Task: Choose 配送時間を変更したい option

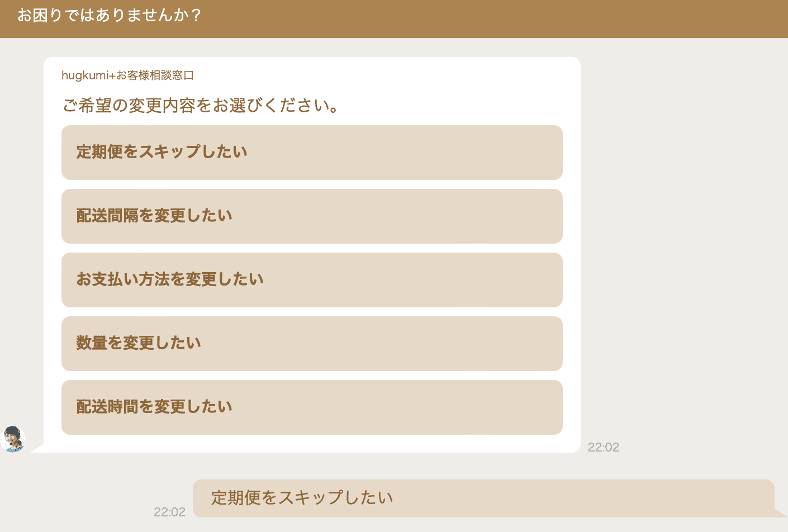Action: click(x=312, y=407)
